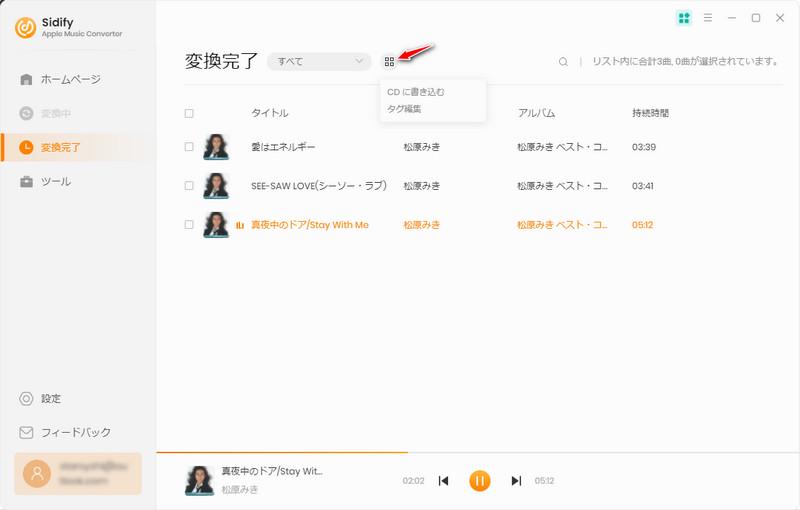This screenshot has width=800, height=510.
Task: Click album art thumbnail of SEE-SAW LOVE row
Action: (x=216, y=186)
